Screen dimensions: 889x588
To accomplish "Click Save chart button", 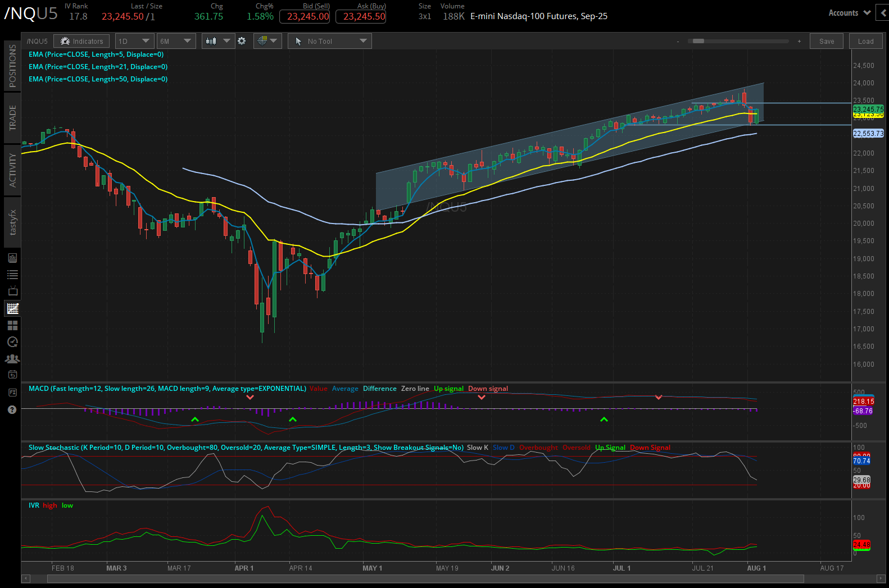I will (x=827, y=41).
